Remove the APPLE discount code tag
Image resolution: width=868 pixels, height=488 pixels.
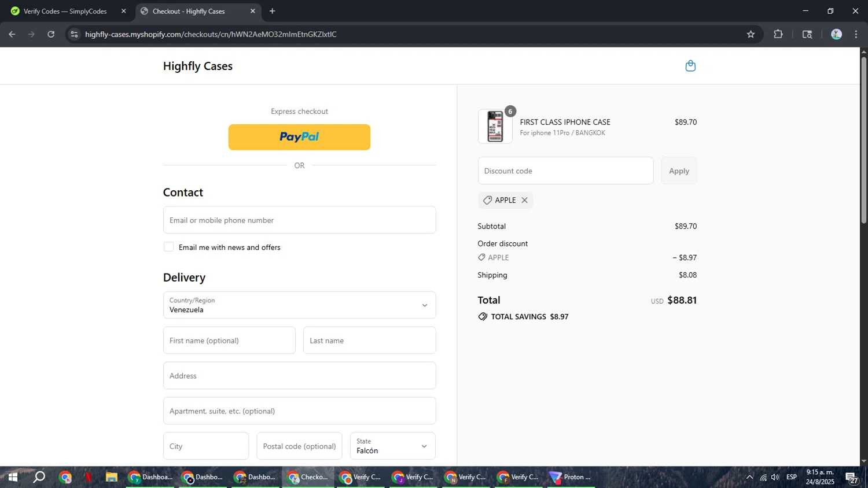524,200
